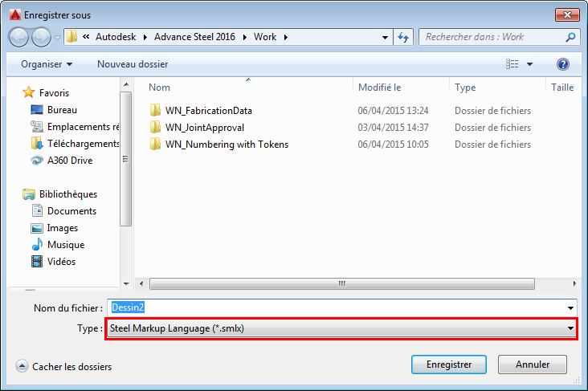Sort by the Type column header
This screenshot has width=588, height=391.
point(465,88)
